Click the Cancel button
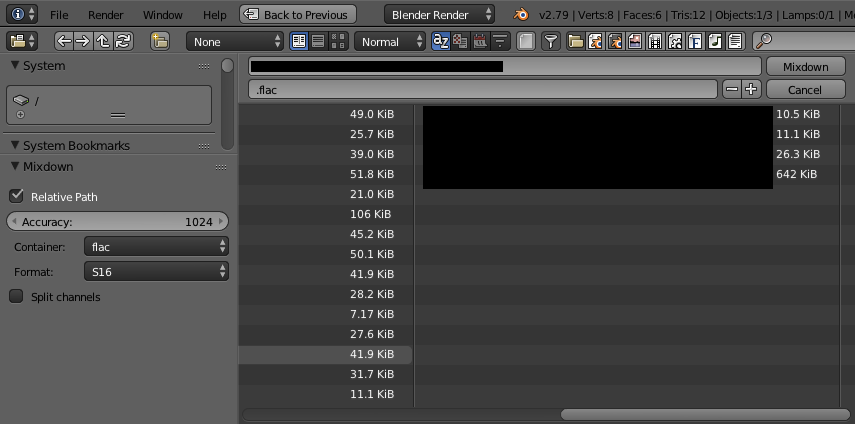The width and height of the screenshot is (855, 424). click(805, 89)
